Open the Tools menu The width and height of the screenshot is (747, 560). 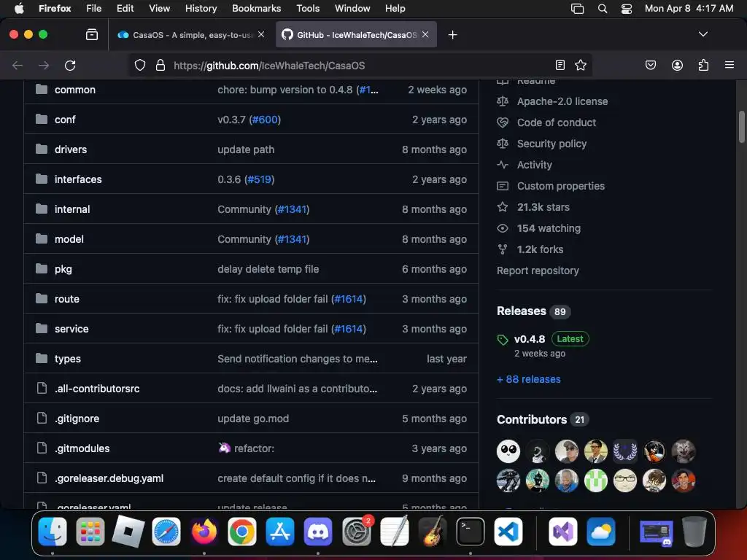coord(308,9)
